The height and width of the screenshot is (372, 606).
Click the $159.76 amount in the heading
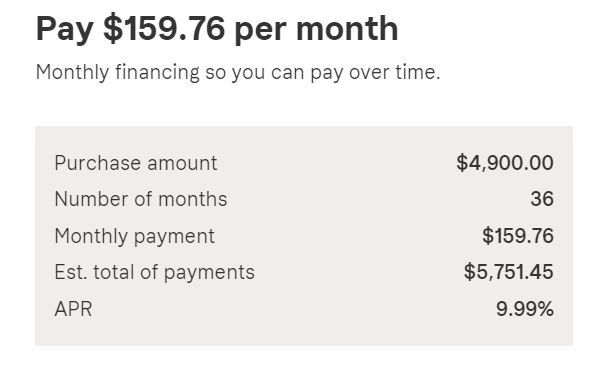coord(164,29)
